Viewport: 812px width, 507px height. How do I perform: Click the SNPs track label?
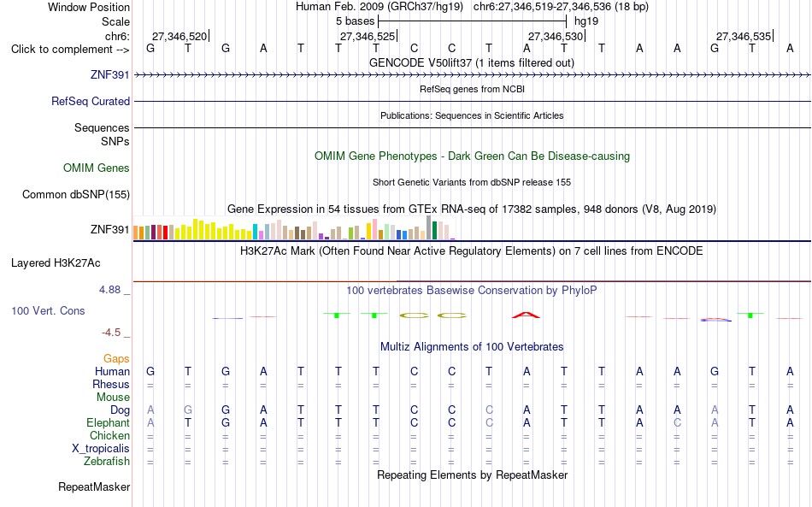pos(115,141)
